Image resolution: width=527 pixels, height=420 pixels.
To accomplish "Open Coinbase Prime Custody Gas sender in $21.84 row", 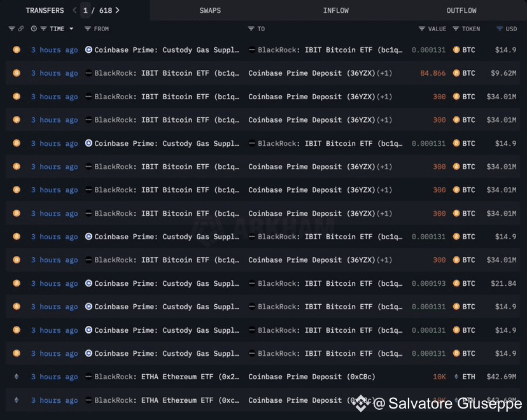I will (167, 284).
